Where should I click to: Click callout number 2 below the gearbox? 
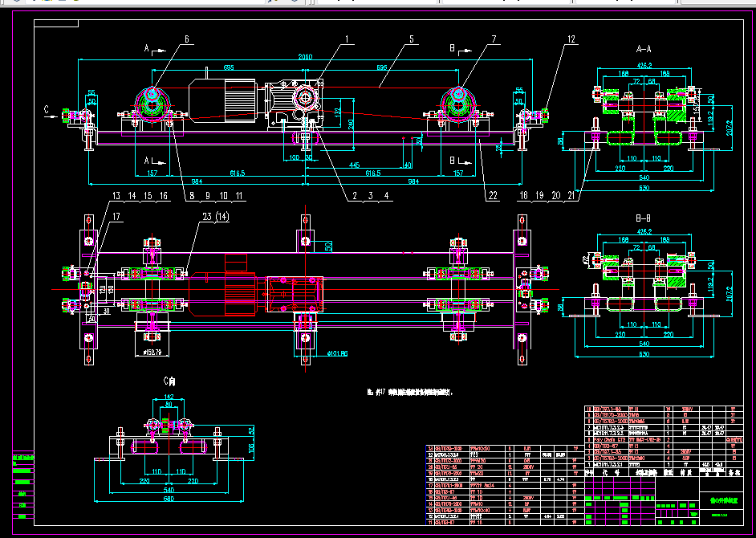(355, 195)
